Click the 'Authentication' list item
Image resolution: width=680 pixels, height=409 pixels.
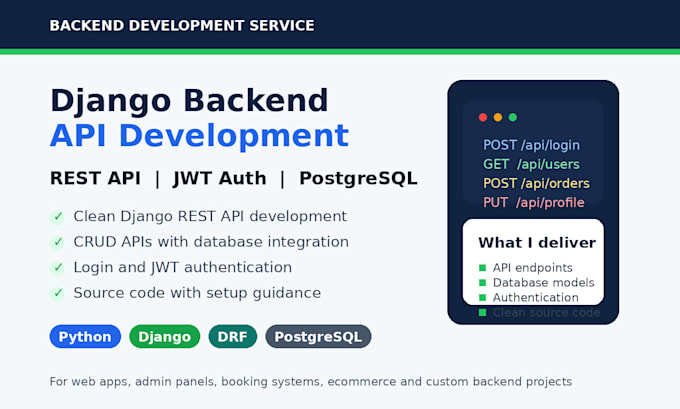click(x=536, y=298)
